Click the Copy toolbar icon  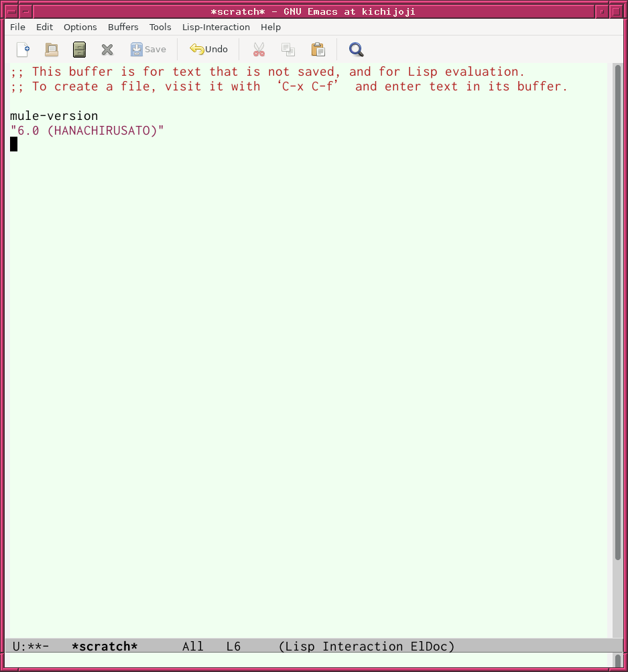288,50
